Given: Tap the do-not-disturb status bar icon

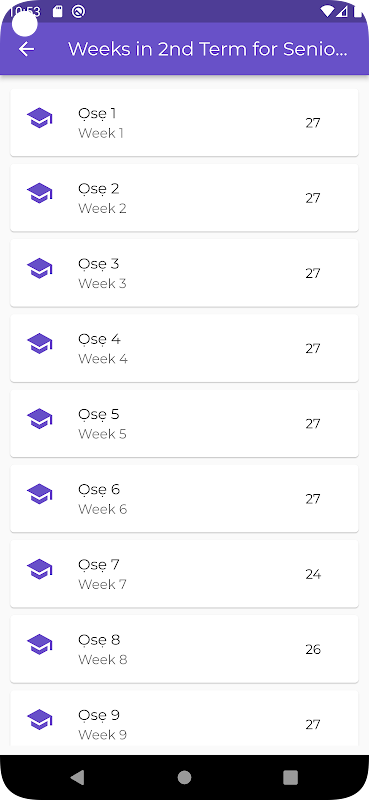Looking at the screenshot, I should point(78,11).
